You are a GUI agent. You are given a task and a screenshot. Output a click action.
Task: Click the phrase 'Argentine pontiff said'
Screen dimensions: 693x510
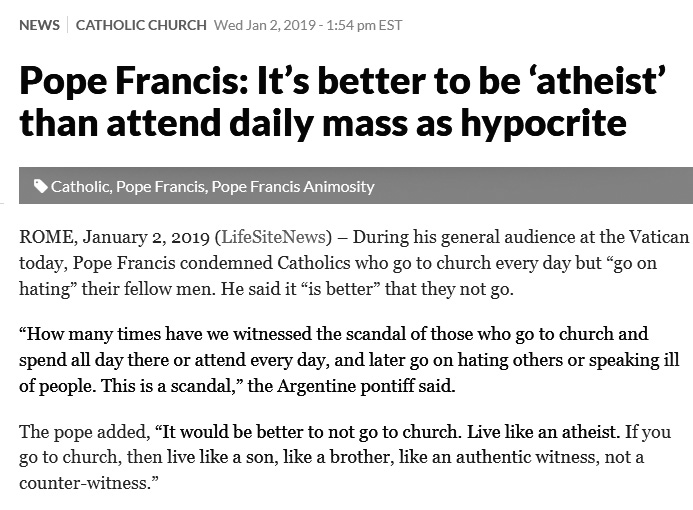coord(366,386)
